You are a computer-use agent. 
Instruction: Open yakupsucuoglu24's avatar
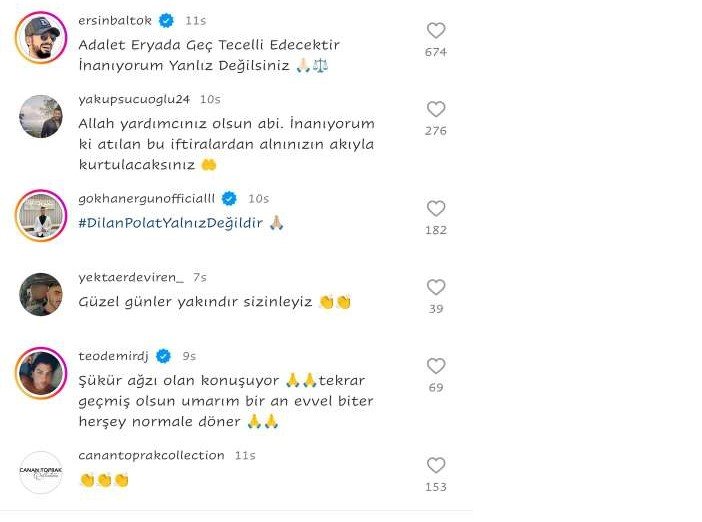pyautogui.click(x=41, y=116)
